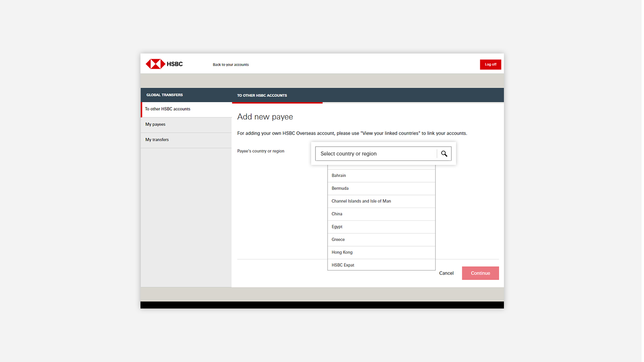
Task: Open My payees in sidebar
Action: click(186, 125)
